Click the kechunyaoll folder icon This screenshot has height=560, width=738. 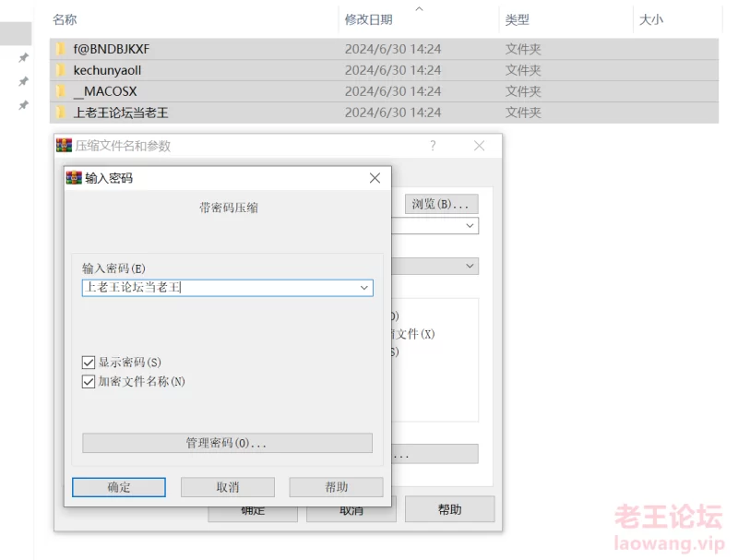click(x=60, y=70)
